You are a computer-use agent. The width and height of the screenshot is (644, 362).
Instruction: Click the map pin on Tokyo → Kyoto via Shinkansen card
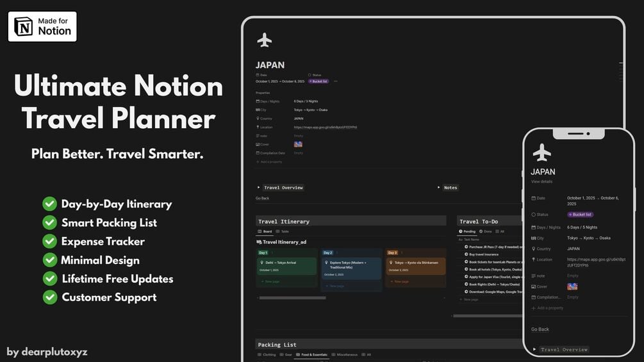[391, 263]
